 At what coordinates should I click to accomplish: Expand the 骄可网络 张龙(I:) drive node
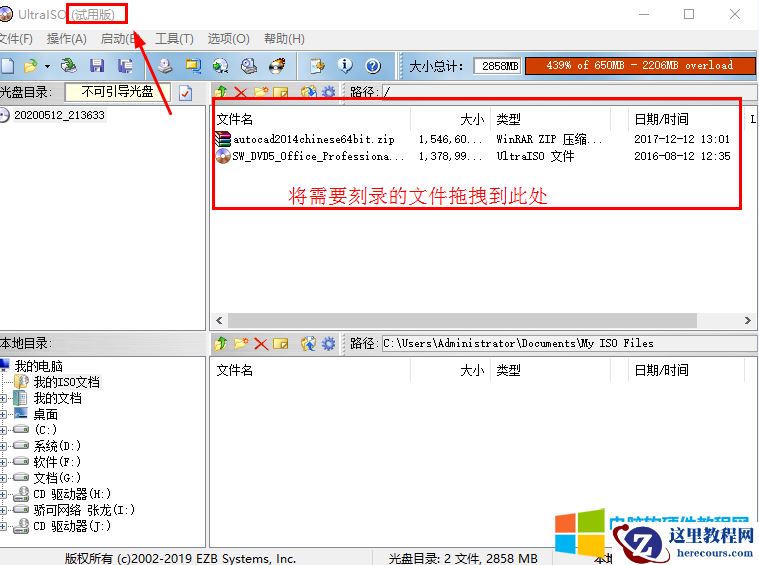(3, 510)
